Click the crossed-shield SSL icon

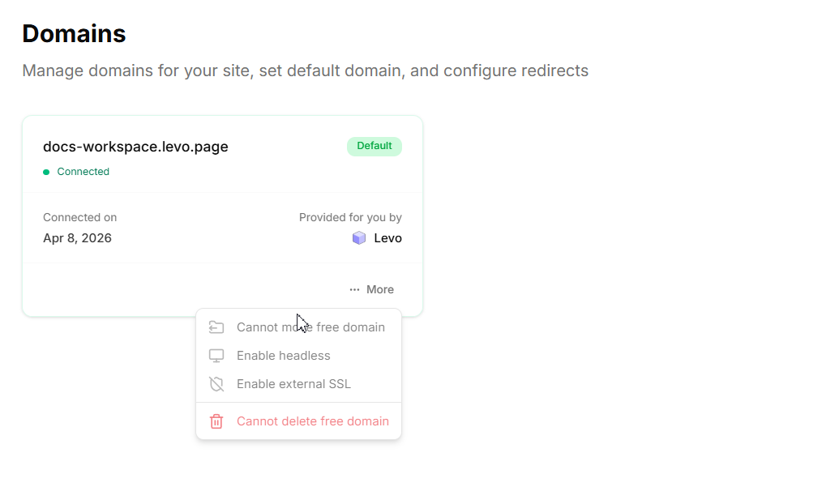click(216, 384)
